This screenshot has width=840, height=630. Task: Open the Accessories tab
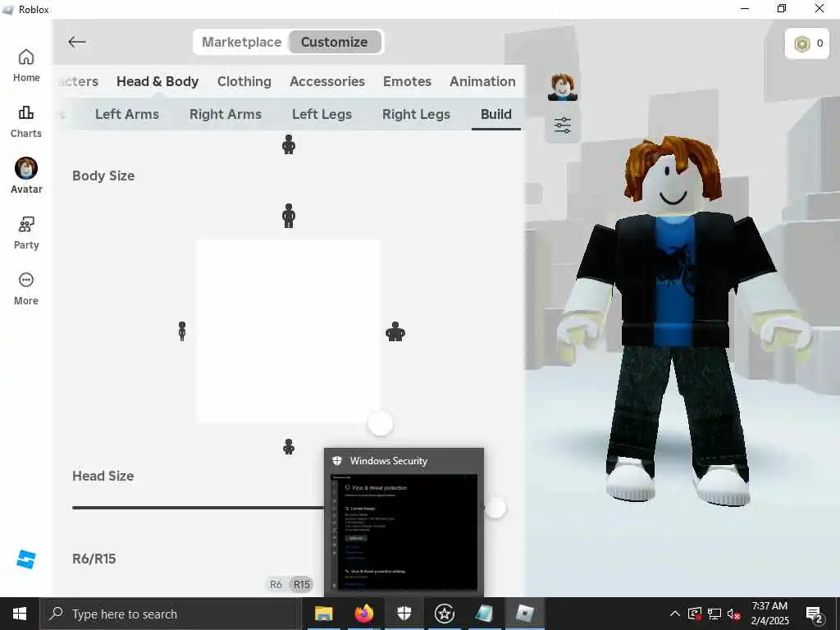pos(327,81)
